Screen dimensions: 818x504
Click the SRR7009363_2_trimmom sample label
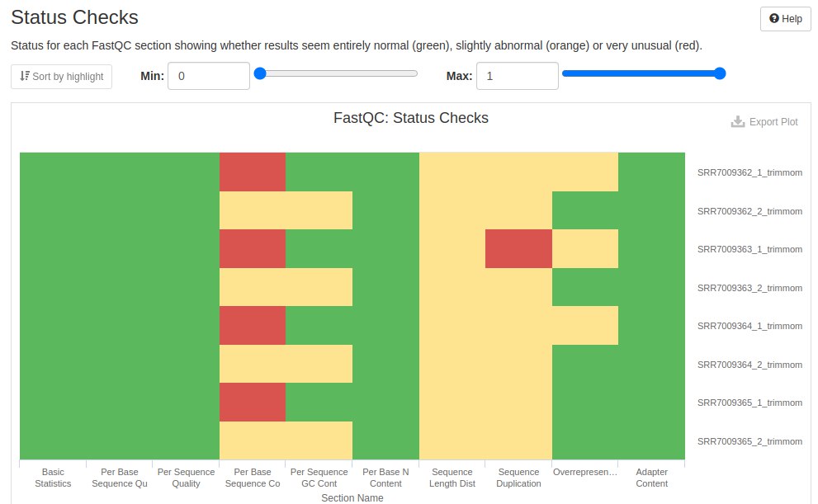749,288
